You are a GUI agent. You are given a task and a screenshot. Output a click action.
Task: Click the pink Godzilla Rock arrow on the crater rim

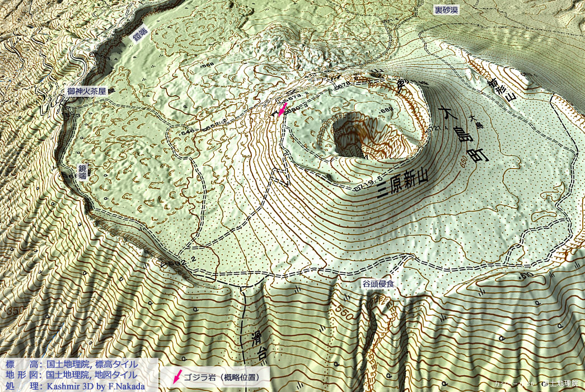283,109
